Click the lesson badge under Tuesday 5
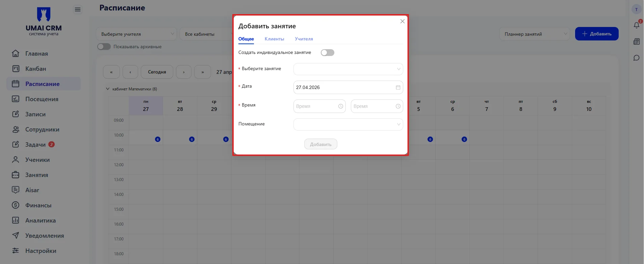This screenshot has height=264, width=644. [430, 139]
